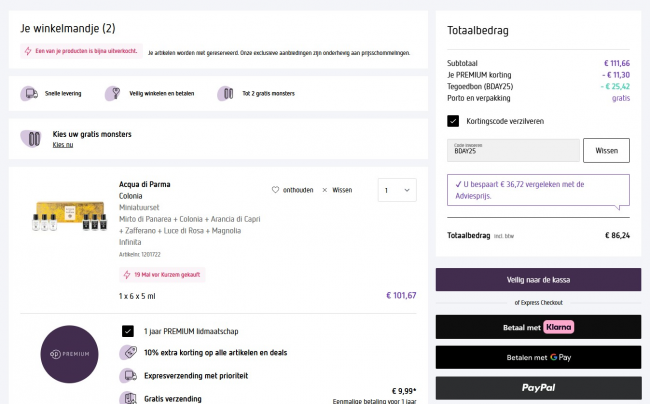Click the discount code input field
650x404 pixels.
[x=513, y=150]
